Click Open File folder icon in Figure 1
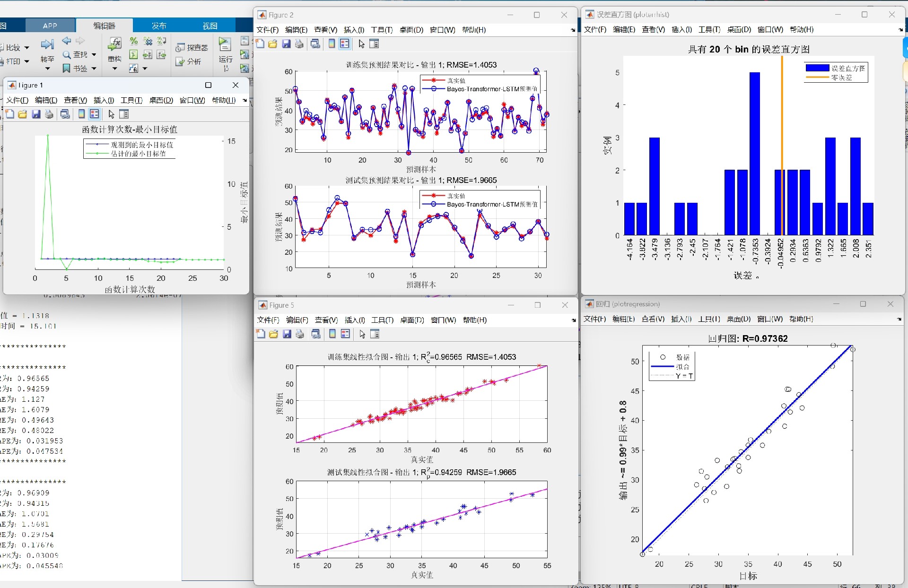 (x=22, y=114)
